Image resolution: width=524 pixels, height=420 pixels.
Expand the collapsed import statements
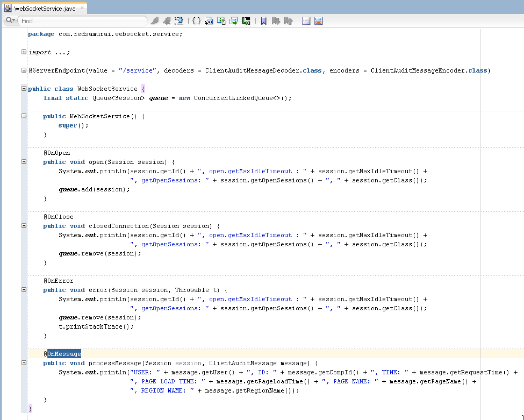tap(23, 52)
